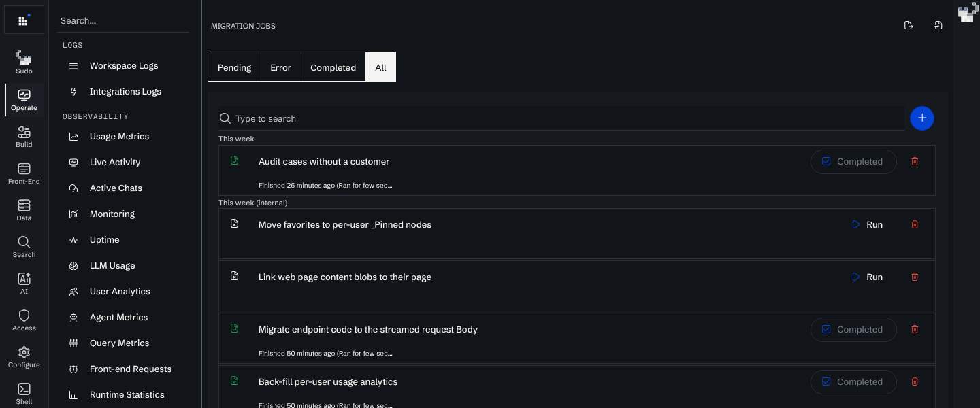The image size is (980, 408).
Task: Click the Agent Metrics icon
Action: click(73, 318)
